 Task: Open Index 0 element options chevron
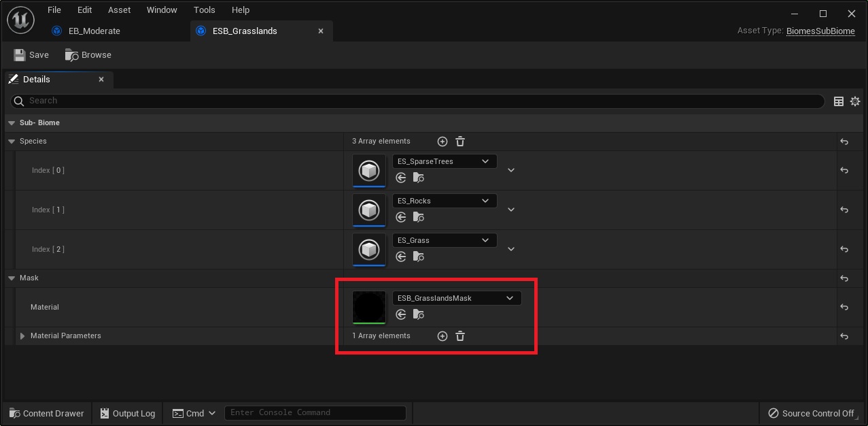511,170
